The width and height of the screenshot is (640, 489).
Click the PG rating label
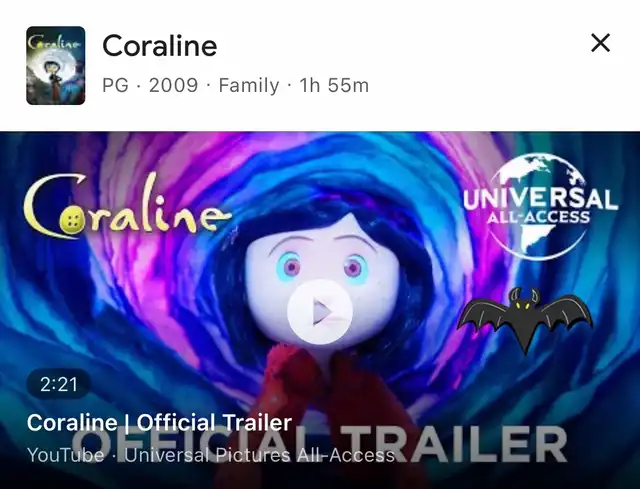115,86
